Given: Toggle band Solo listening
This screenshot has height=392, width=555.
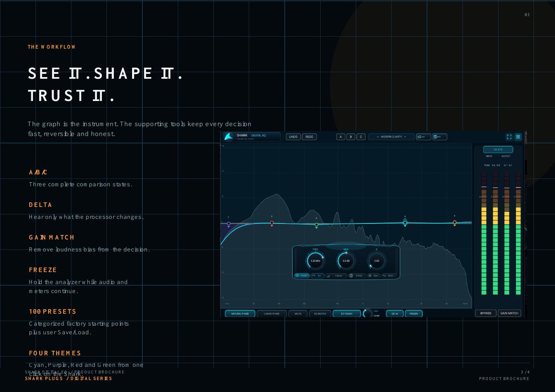Looking at the screenshot, I should (373, 276).
